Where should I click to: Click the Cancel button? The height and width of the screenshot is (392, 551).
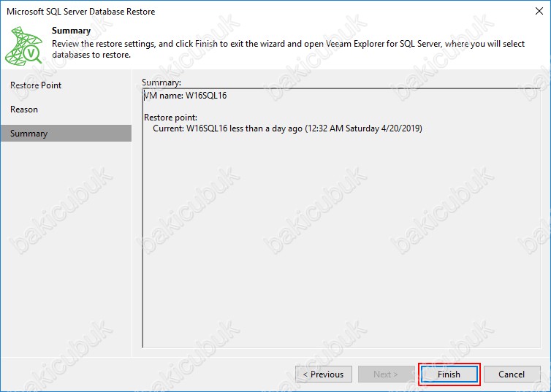click(x=512, y=374)
